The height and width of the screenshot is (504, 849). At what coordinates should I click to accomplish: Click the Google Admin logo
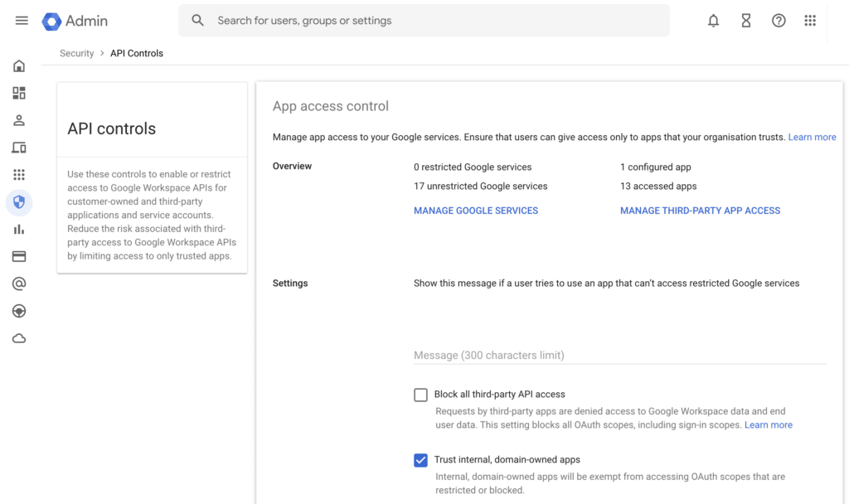point(75,21)
